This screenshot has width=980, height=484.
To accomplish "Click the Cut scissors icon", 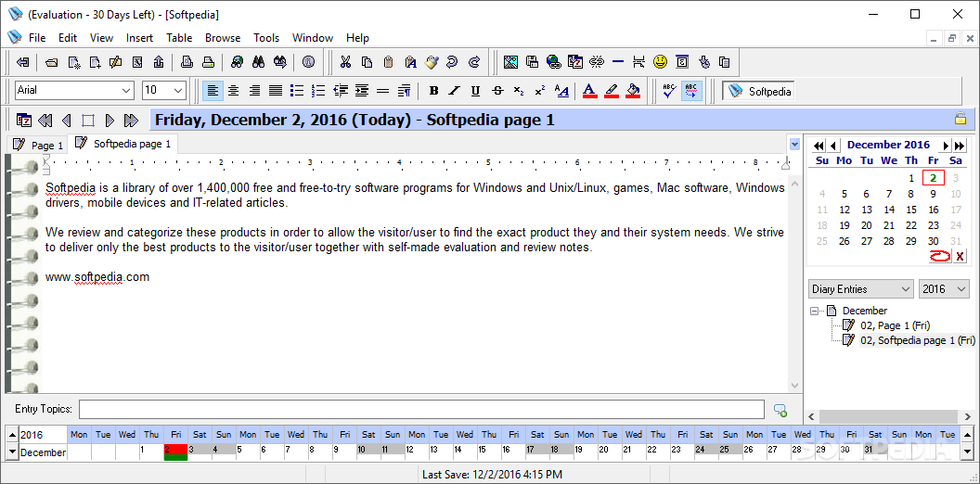I will tap(345, 62).
